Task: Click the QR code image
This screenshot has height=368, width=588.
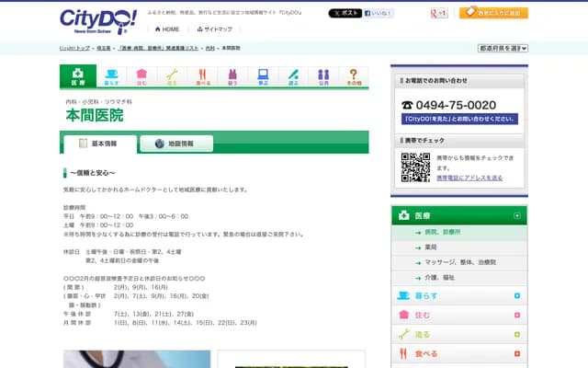Action: (415, 167)
